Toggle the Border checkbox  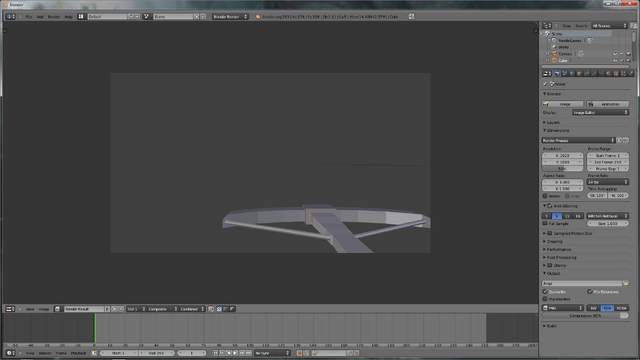tap(545, 196)
